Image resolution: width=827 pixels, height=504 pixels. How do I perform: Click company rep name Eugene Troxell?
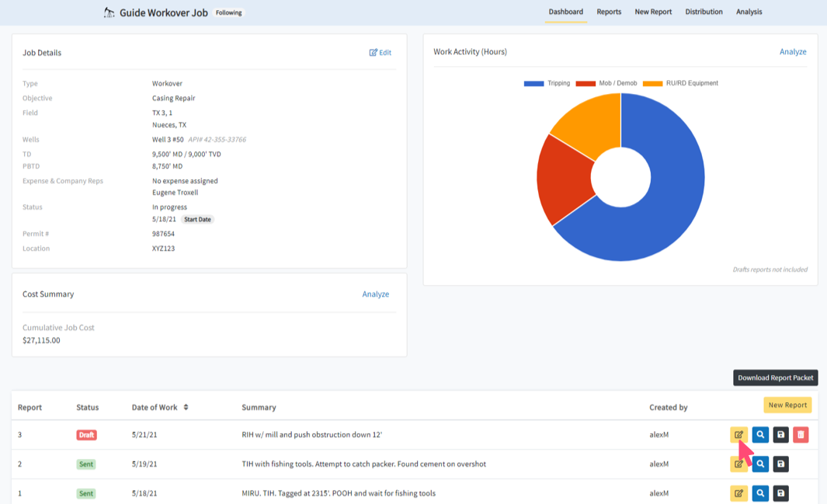coord(175,193)
